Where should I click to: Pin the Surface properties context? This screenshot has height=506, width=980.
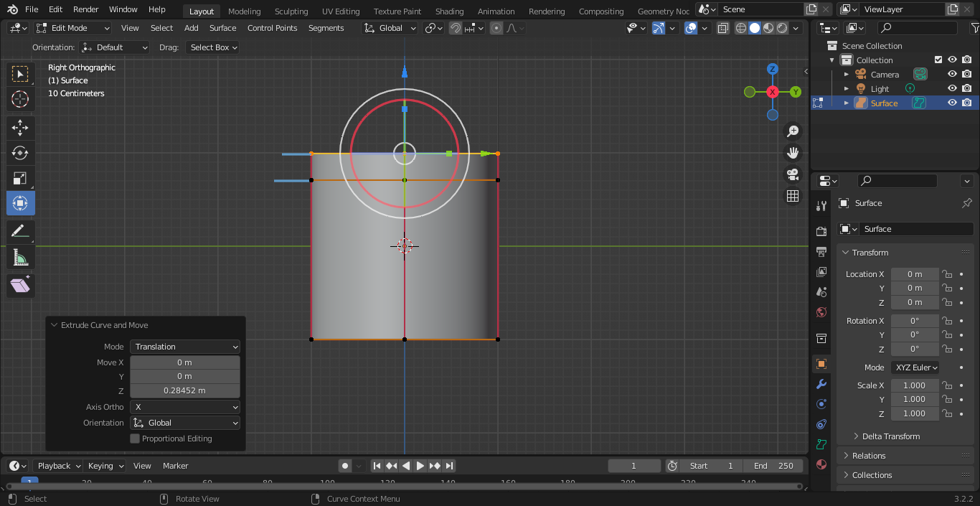966,203
